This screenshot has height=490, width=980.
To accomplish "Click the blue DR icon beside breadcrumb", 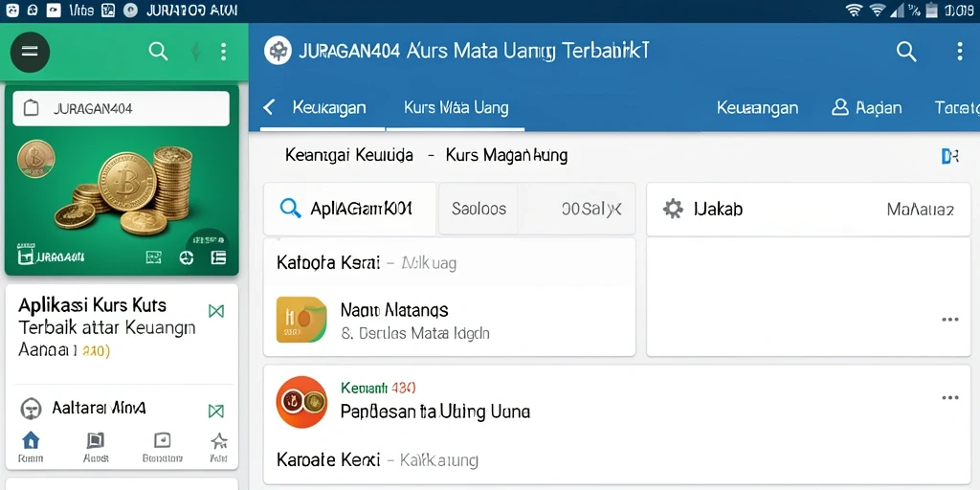I will point(950,157).
